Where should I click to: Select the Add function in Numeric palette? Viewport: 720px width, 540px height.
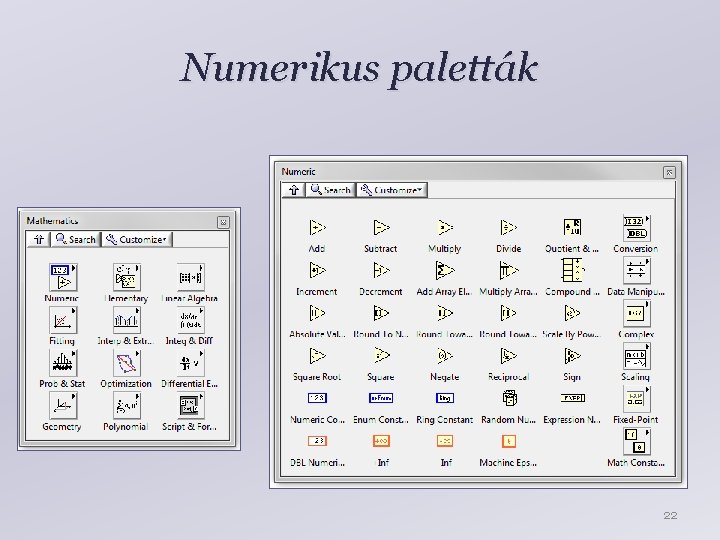pyautogui.click(x=317, y=227)
